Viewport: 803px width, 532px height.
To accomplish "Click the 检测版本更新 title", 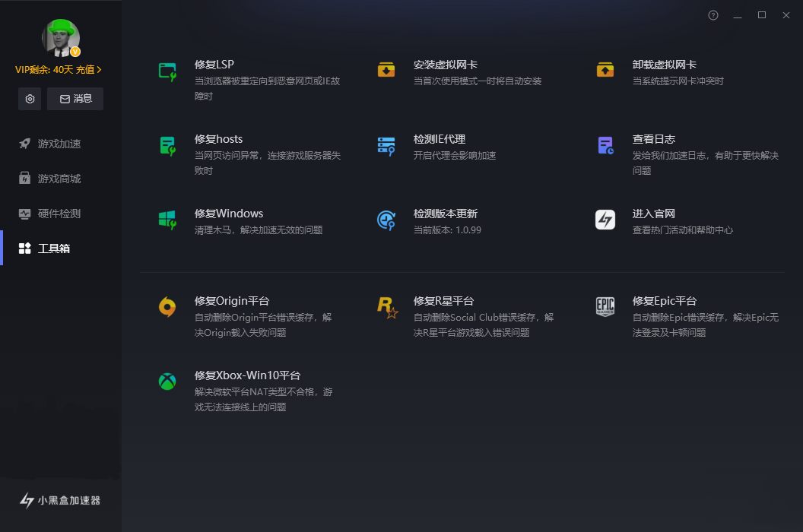I will click(446, 214).
